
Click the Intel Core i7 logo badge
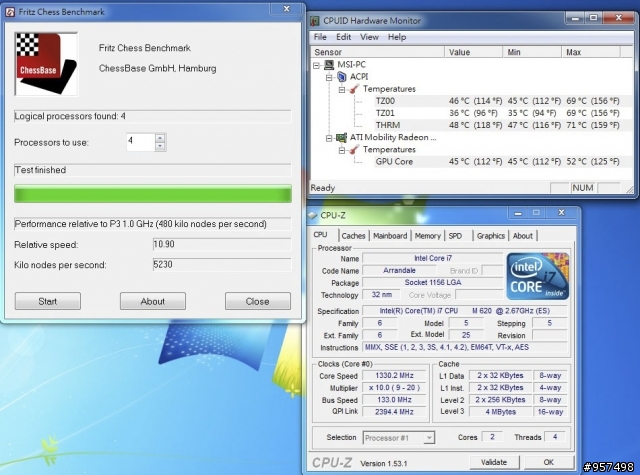538,276
